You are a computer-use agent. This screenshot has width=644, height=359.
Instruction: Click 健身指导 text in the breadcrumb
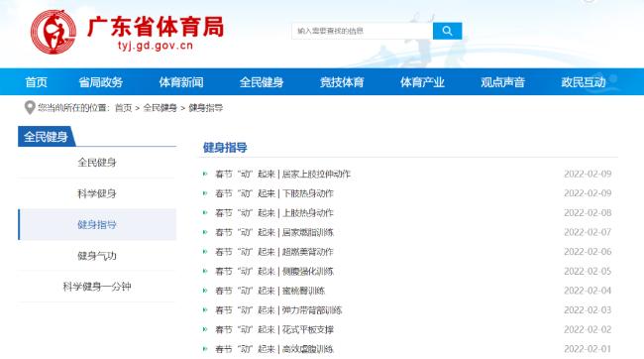tap(206, 108)
